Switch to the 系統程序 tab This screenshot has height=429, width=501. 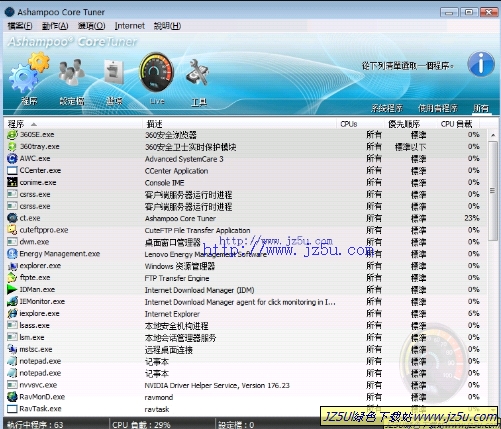click(387, 108)
